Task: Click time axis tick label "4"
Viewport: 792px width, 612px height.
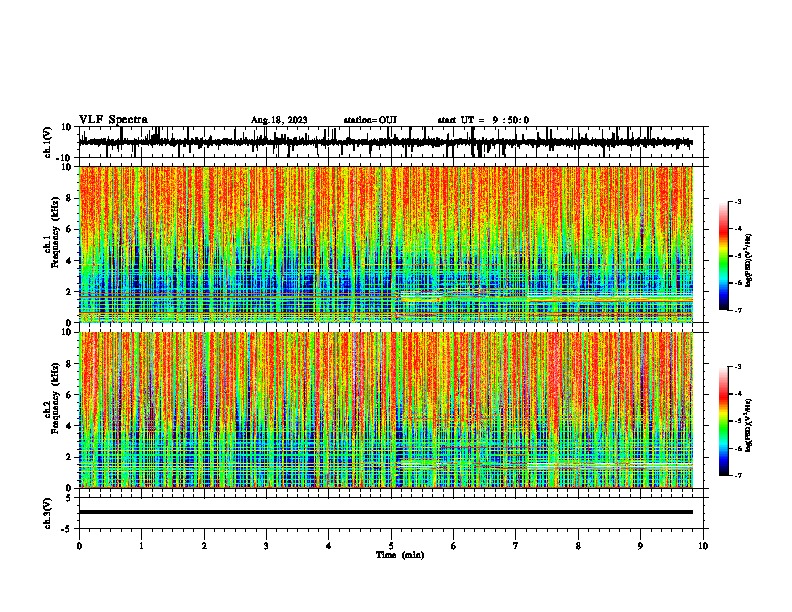Action: coord(329,546)
